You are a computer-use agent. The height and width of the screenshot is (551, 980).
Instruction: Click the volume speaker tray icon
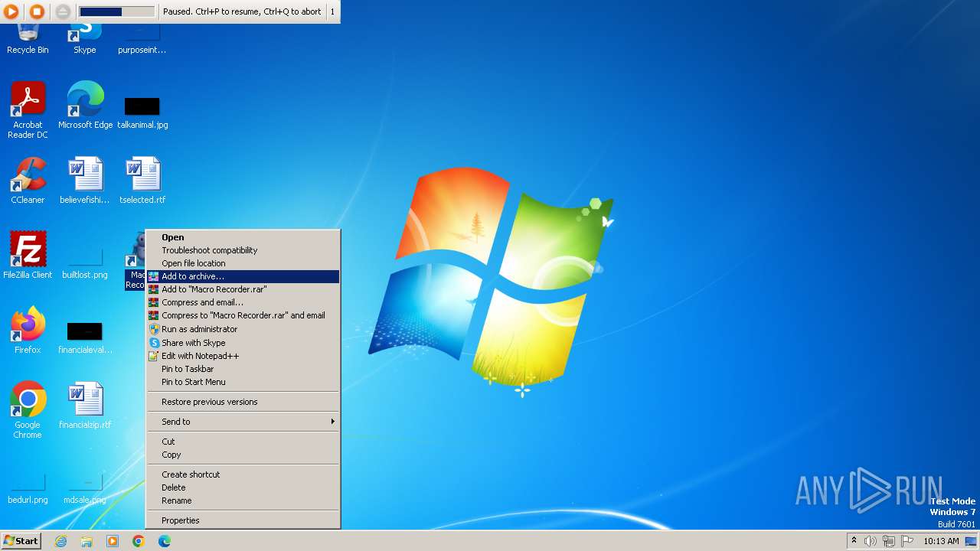pyautogui.click(x=871, y=541)
